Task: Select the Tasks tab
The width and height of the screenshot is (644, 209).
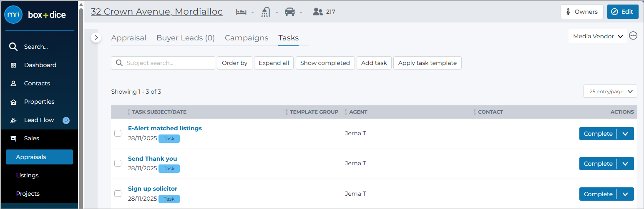Action: tap(288, 38)
